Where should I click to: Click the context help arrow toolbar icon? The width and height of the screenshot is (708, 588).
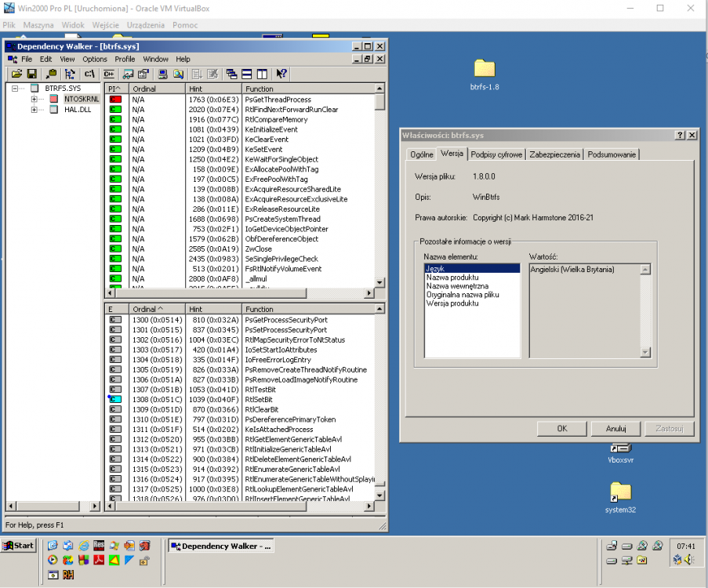pos(281,74)
